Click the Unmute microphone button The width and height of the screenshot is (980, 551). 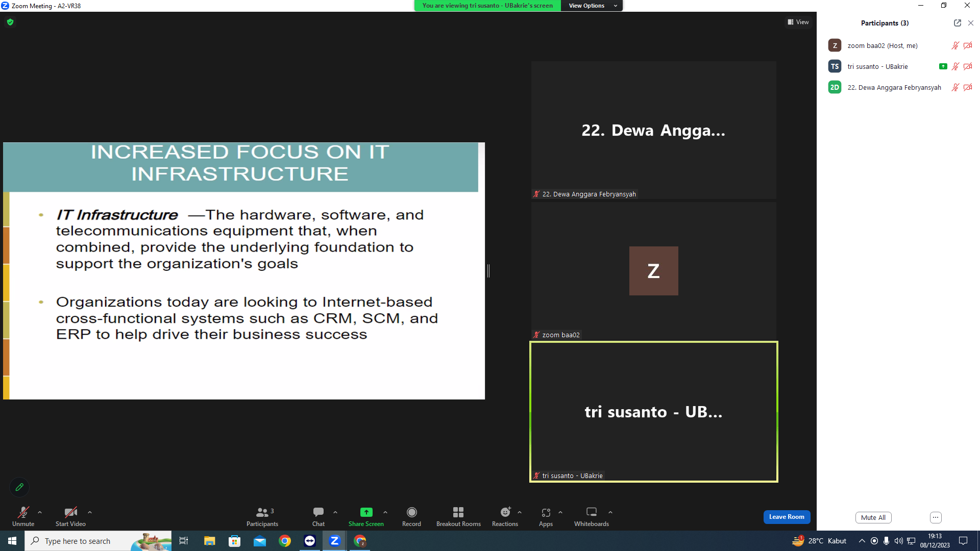tap(23, 516)
